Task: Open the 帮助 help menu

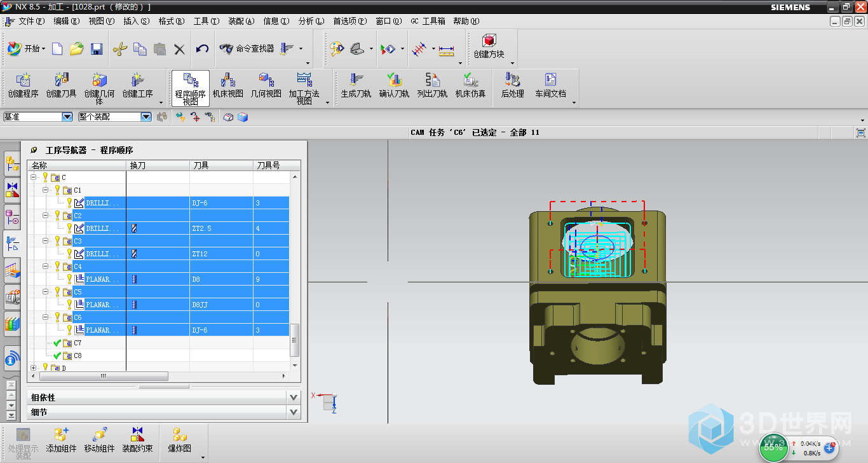Action: click(466, 21)
